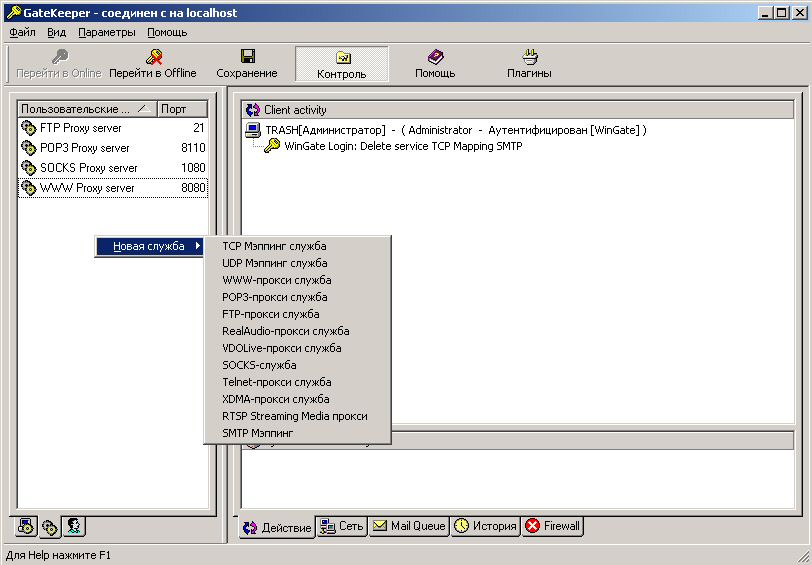Click the users tab person icon
812x565 pixels.
(74, 527)
